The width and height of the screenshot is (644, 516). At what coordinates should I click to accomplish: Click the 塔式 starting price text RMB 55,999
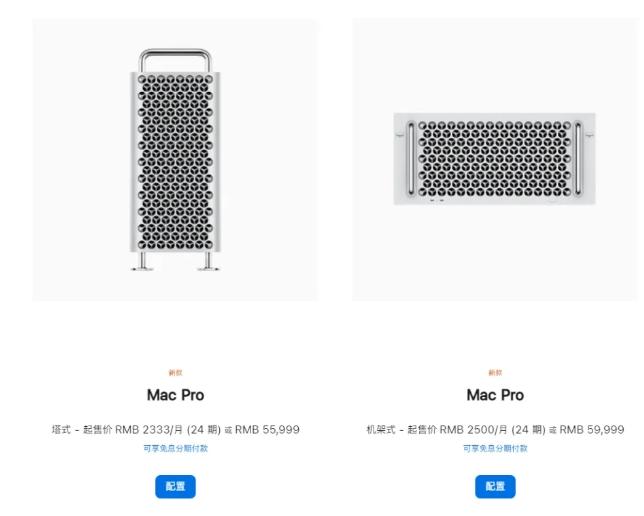[267, 430]
